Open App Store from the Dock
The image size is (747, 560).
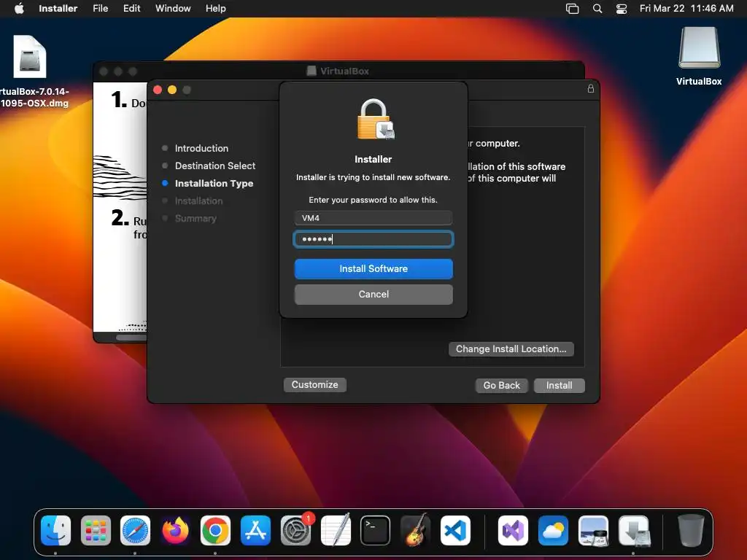[255, 531]
